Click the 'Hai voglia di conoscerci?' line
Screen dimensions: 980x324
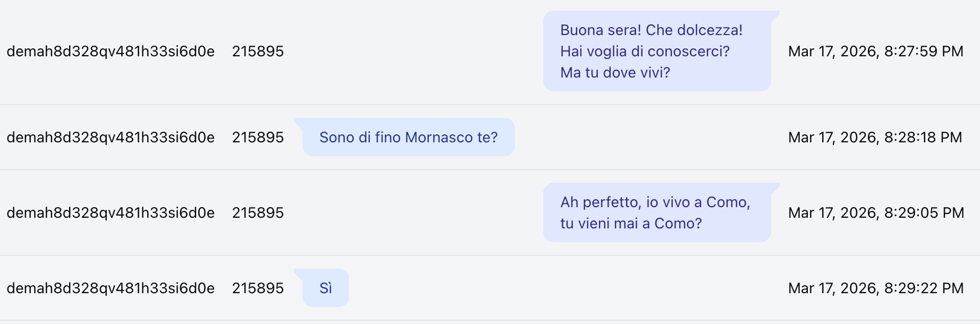click(x=645, y=52)
